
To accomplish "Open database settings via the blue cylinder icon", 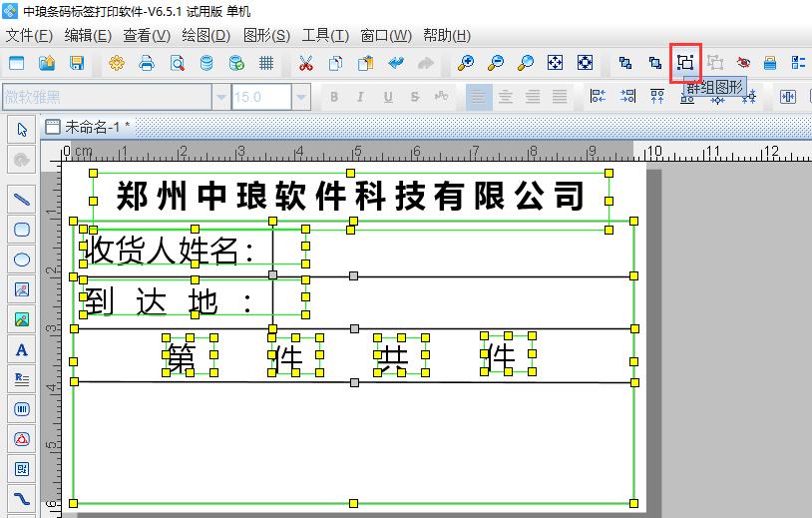I will click(206, 63).
